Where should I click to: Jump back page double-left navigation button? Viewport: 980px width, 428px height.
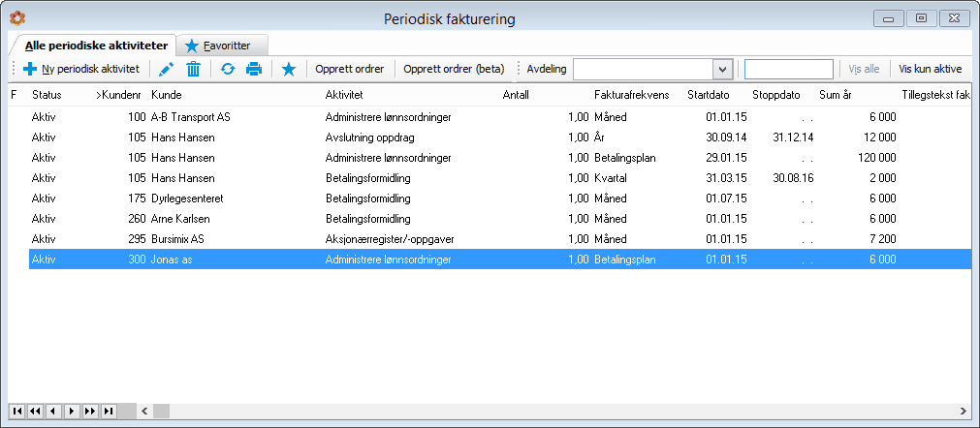[x=35, y=411]
